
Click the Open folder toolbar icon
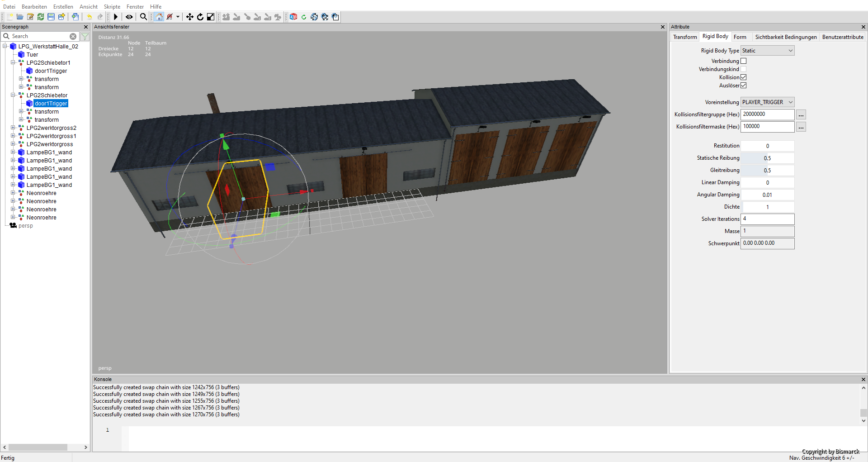20,17
